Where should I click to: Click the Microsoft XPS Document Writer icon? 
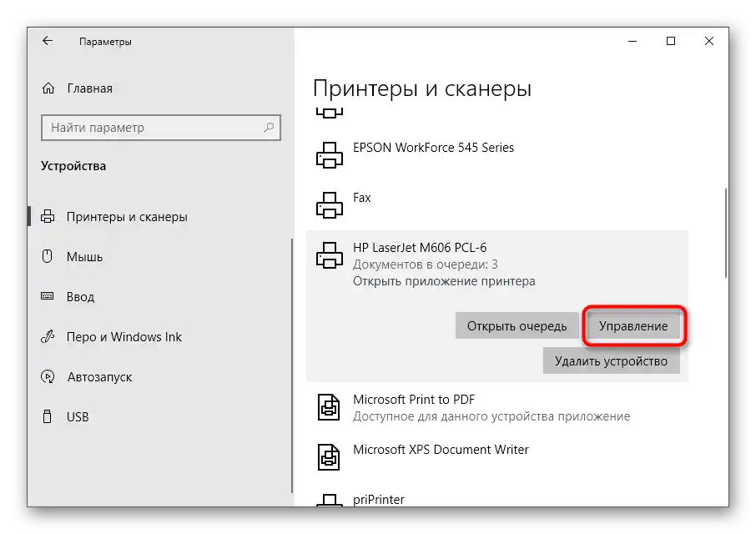[329, 457]
